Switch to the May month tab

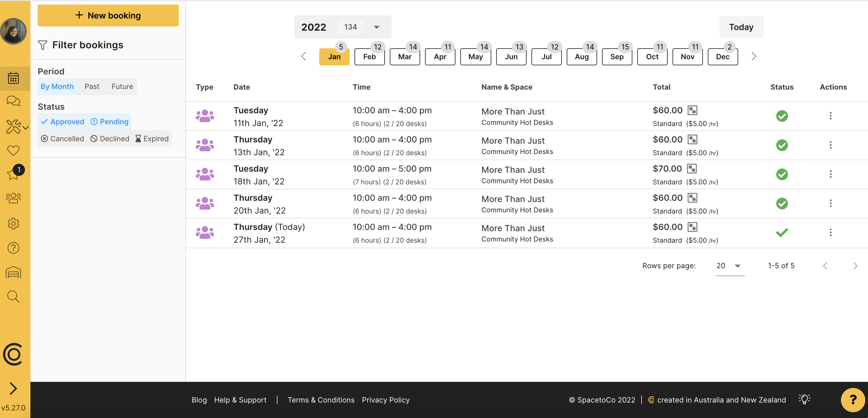[475, 57]
